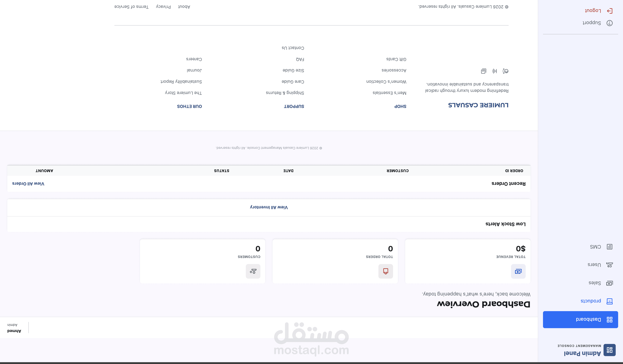Open the Ahmed Admin user profile
The height and width of the screenshot is (364, 623).
[x=14, y=328]
